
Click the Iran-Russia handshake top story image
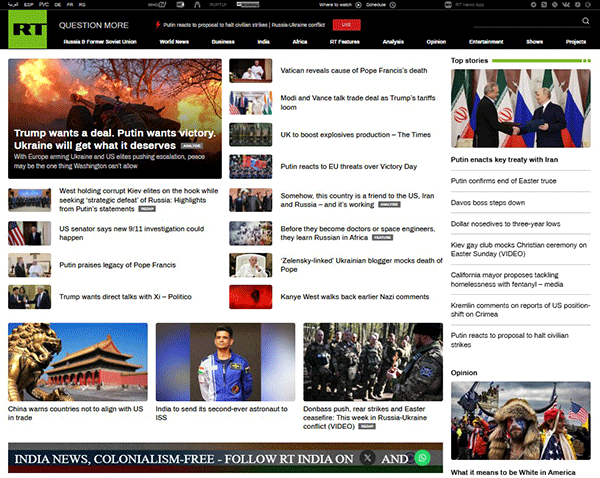[x=520, y=108]
